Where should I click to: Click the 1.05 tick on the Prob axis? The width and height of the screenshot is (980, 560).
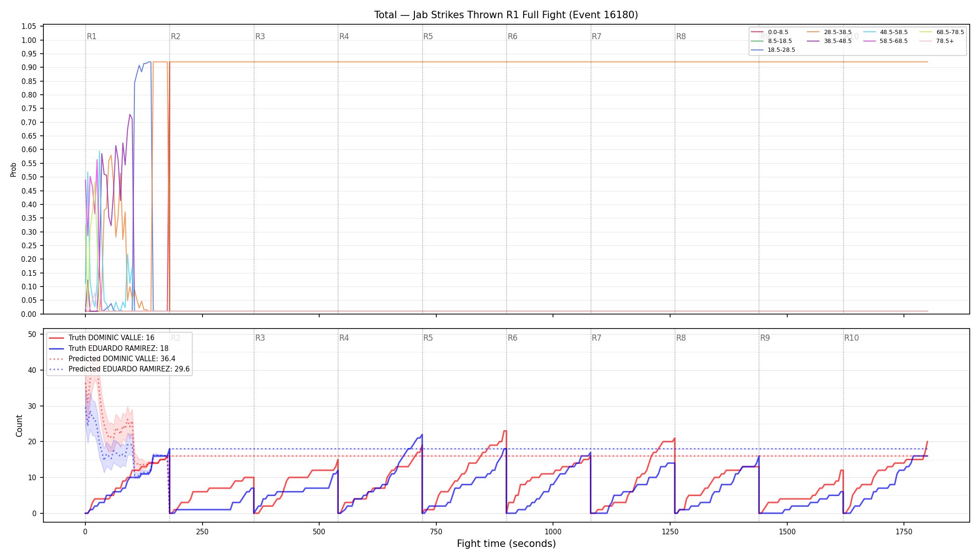pyautogui.click(x=29, y=26)
